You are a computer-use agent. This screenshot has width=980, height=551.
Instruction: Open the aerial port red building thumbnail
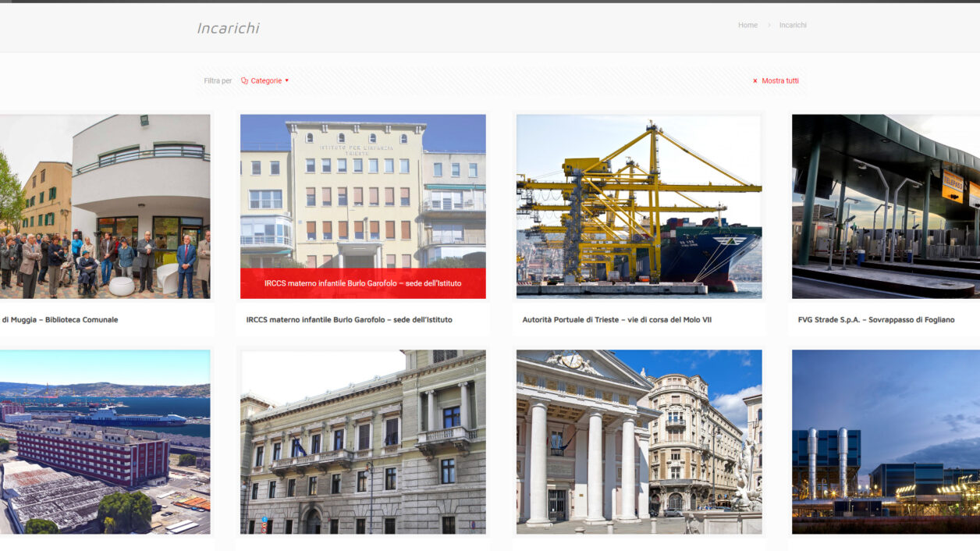pos(105,442)
